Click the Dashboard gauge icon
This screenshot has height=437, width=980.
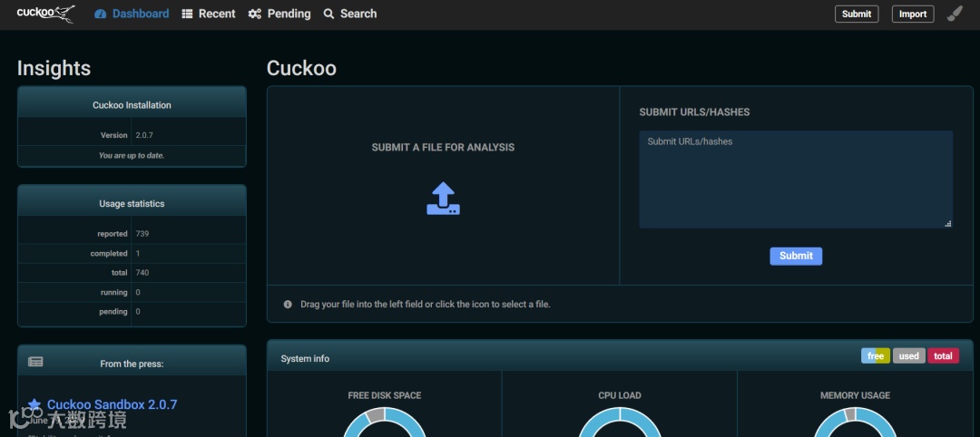tap(101, 14)
